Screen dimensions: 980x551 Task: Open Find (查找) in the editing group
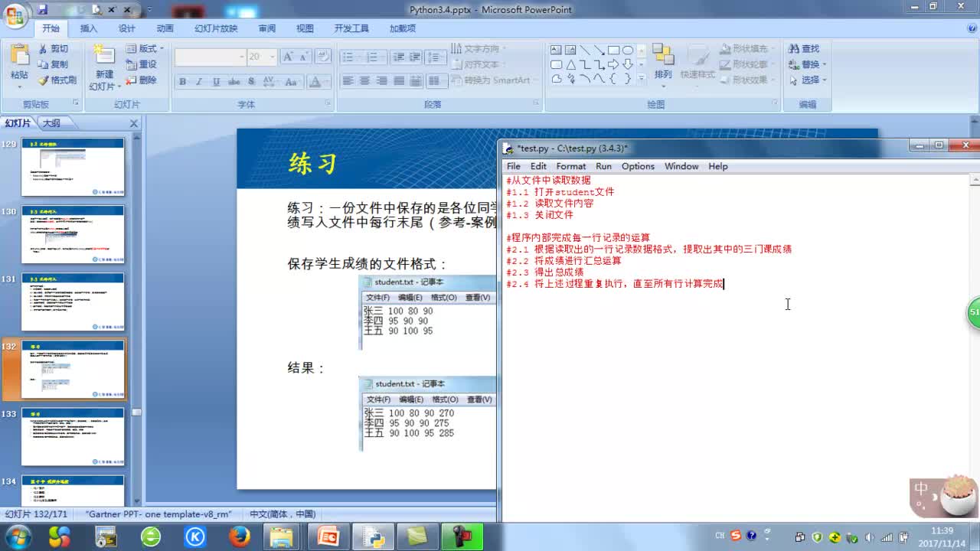(805, 47)
